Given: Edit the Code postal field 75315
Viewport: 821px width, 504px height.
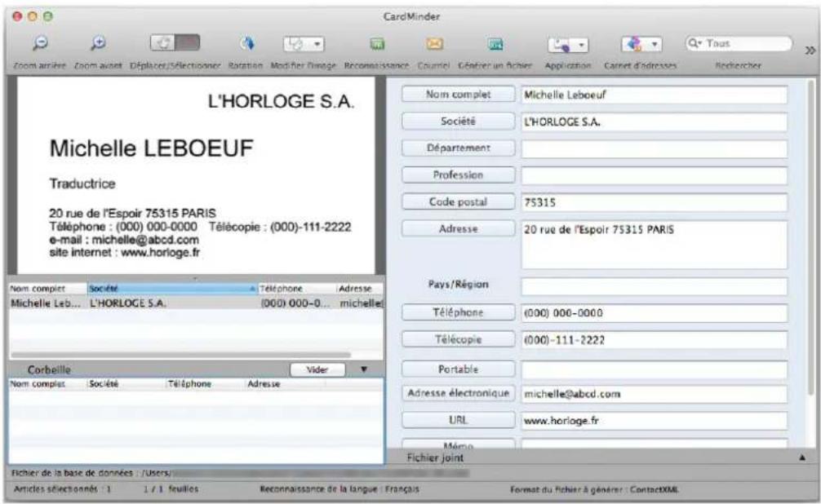Looking at the screenshot, I should pyautogui.click(x=654, y=202).
